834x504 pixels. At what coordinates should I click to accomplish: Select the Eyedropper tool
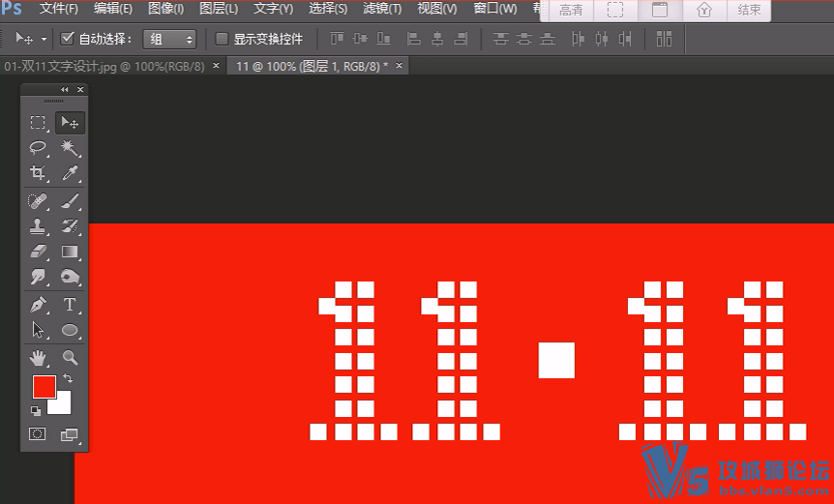coord(70,172)
